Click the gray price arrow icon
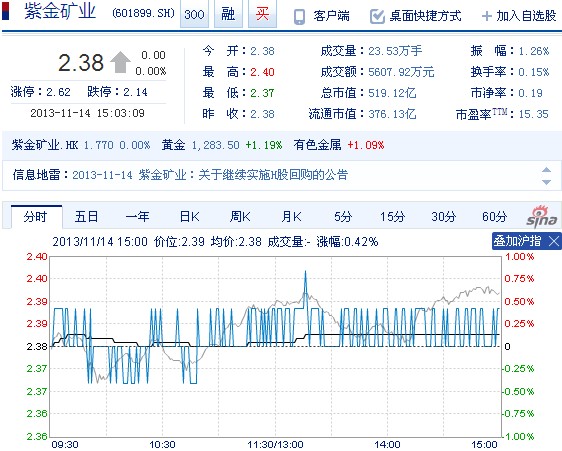 click(120, 62)
